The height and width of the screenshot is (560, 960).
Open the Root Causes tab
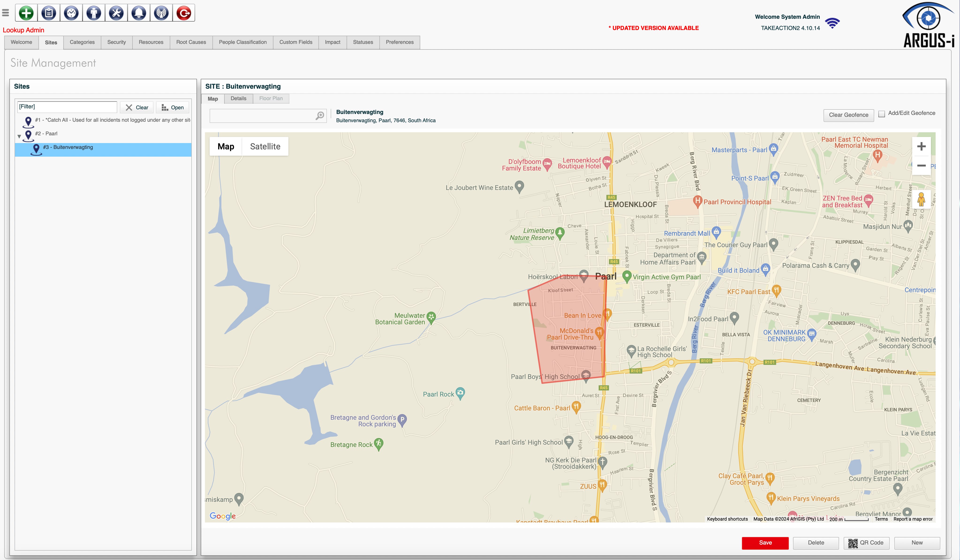point(191,42)
